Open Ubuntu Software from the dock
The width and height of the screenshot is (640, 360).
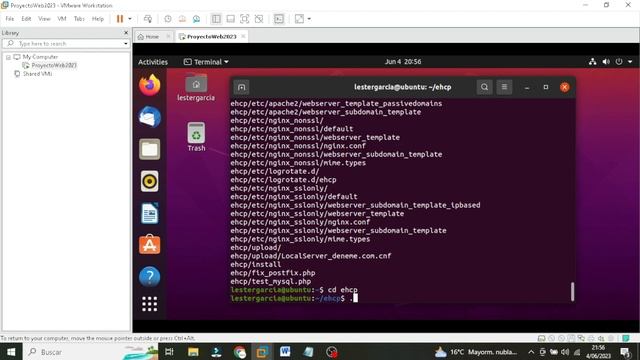coord(149,245)
